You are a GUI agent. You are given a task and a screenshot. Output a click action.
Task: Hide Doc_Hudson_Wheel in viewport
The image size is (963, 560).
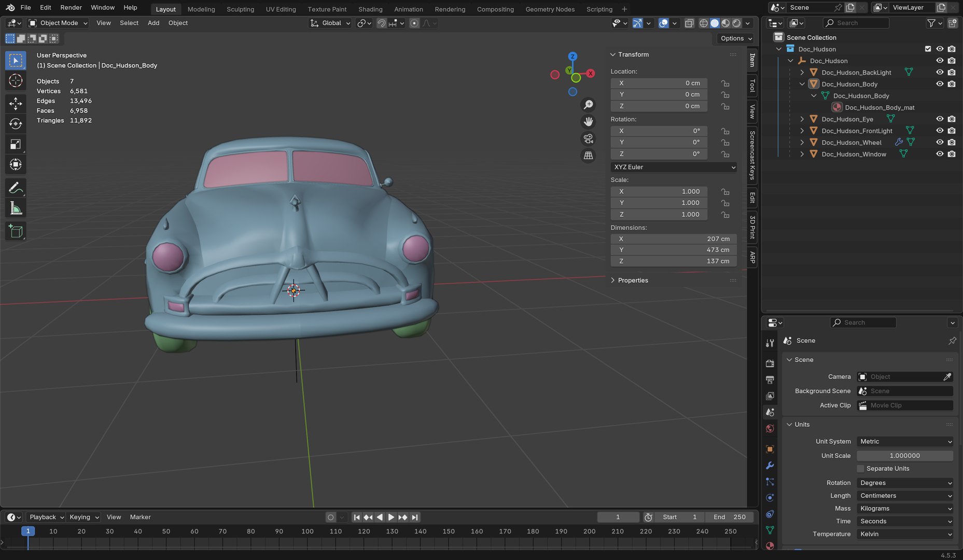940,143
